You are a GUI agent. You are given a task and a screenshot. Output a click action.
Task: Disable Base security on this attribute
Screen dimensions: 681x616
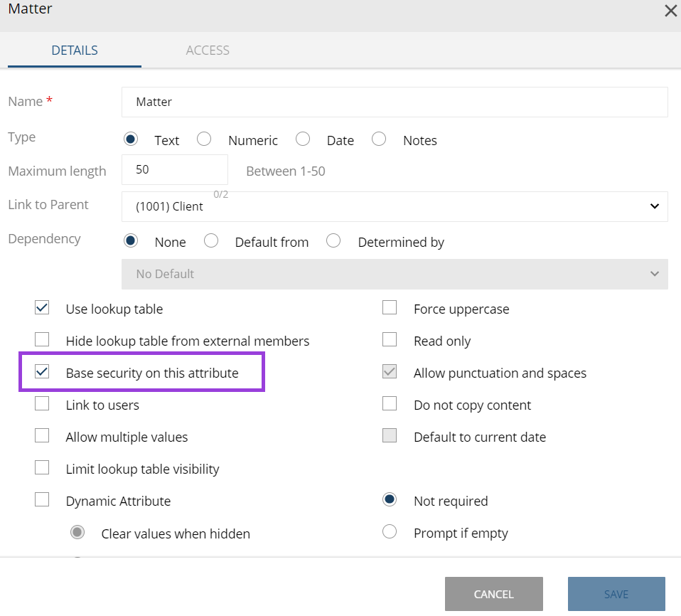[x=41, y=371]
